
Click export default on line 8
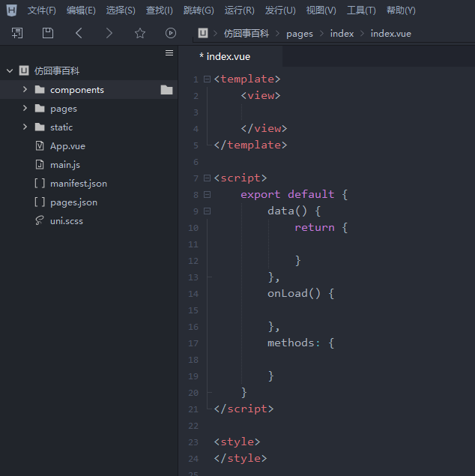click(288, 194)
